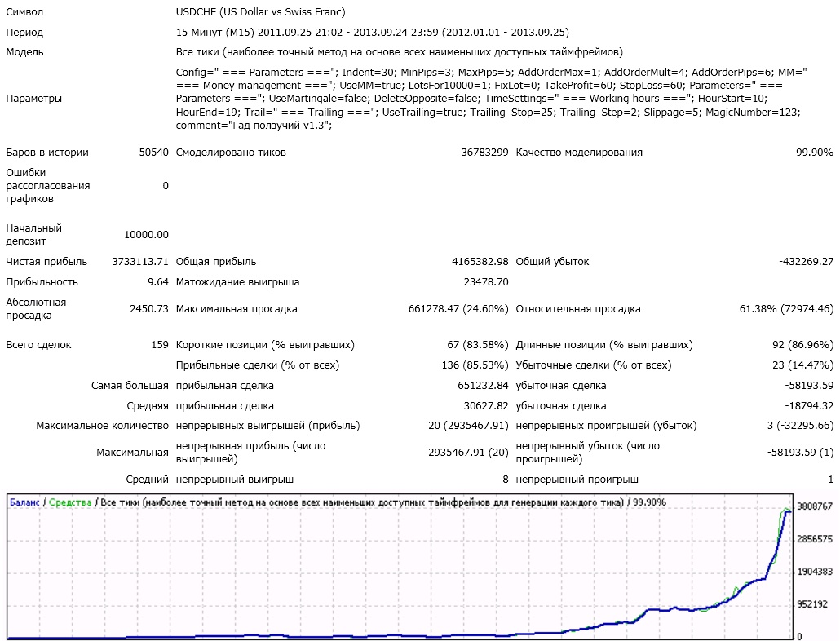The image size is (840, 641).
Task: Click the Короткие позиции (% выигравших) label
Action: [x=265, y=345]
